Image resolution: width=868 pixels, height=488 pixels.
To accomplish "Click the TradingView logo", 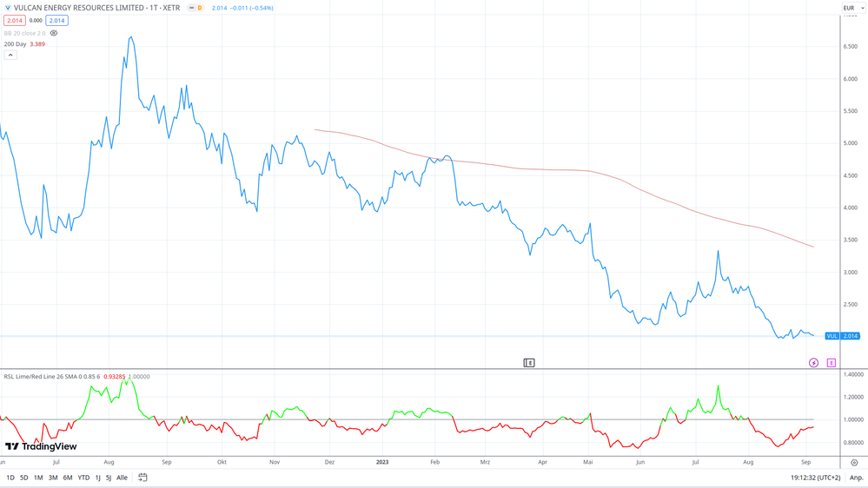I will (x=41, y=446).
